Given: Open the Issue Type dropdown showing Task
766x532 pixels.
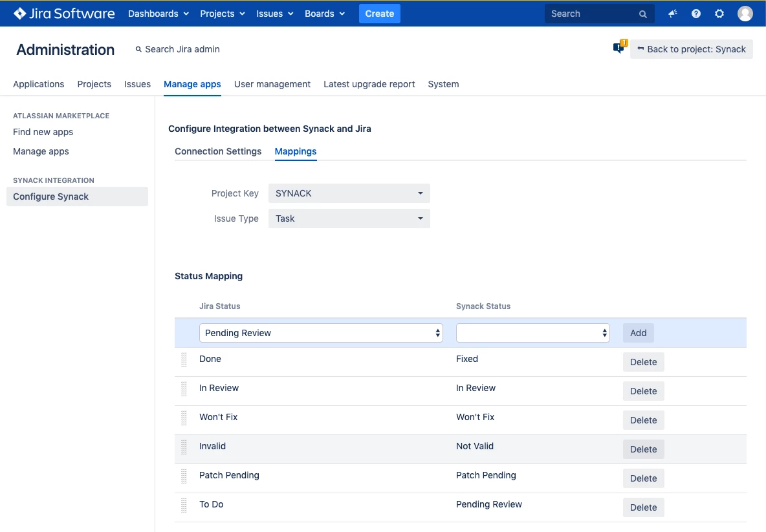Looking at the screenshot, I should 349,218.
